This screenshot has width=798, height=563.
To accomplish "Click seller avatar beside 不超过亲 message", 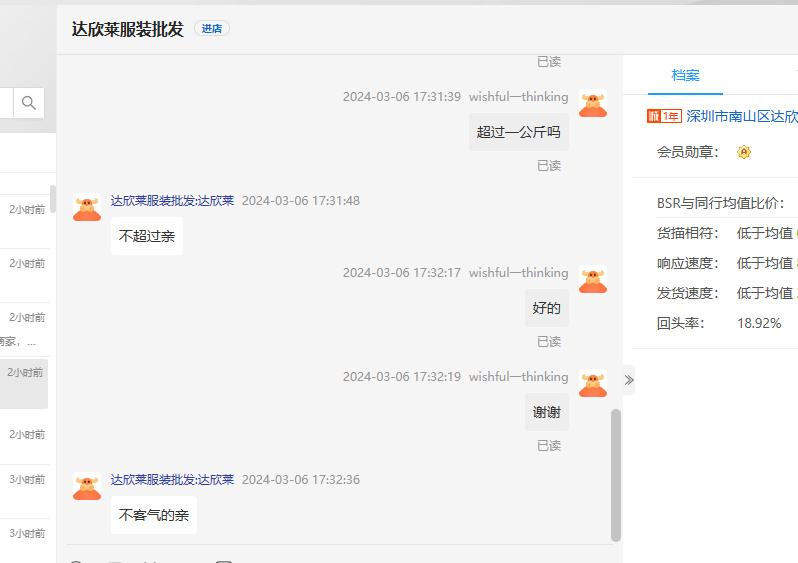I will click(87, 208).
